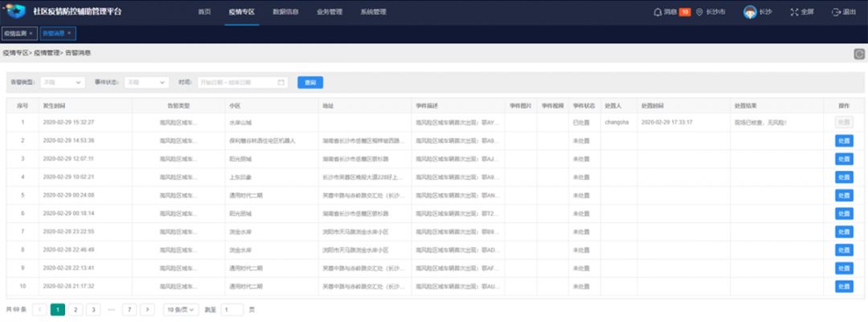Open the 10条/页 page size dropdown
Screen dimensions: 868x322
pos(181,310)
